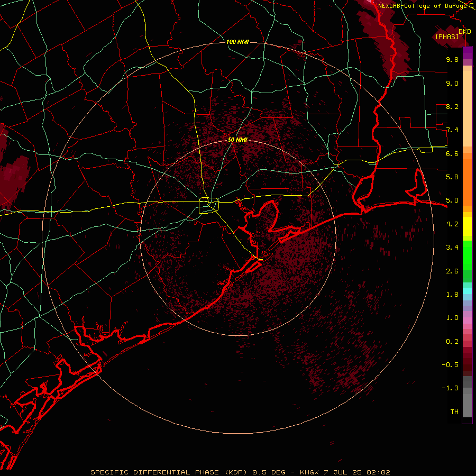Viewport: 476px width, 476px height.
Task: Select the 6.6 scale value
Action: coord(452,153)
